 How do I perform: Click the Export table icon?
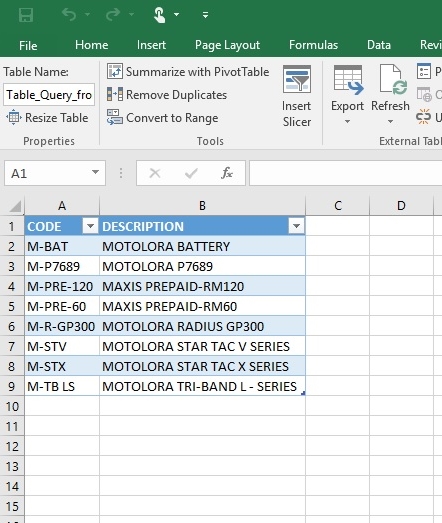348,80
